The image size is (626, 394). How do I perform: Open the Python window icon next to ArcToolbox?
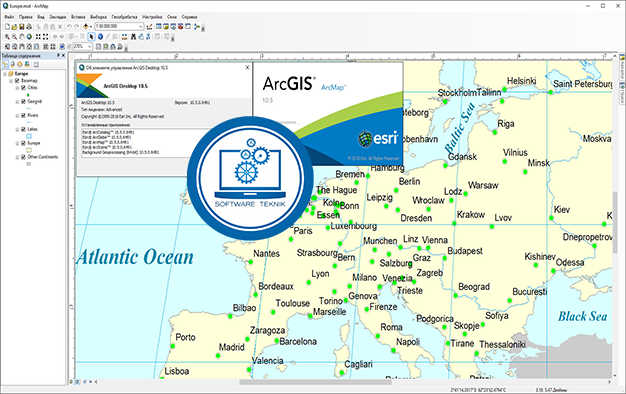coord(188,27)
